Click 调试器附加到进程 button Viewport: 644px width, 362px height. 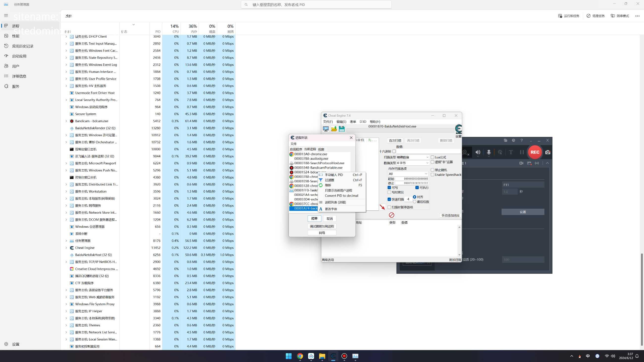tap(322, 226)
